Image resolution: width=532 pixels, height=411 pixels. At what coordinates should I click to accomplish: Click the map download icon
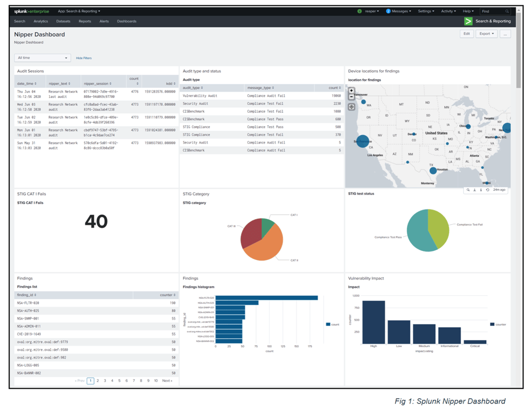[475, 190]
